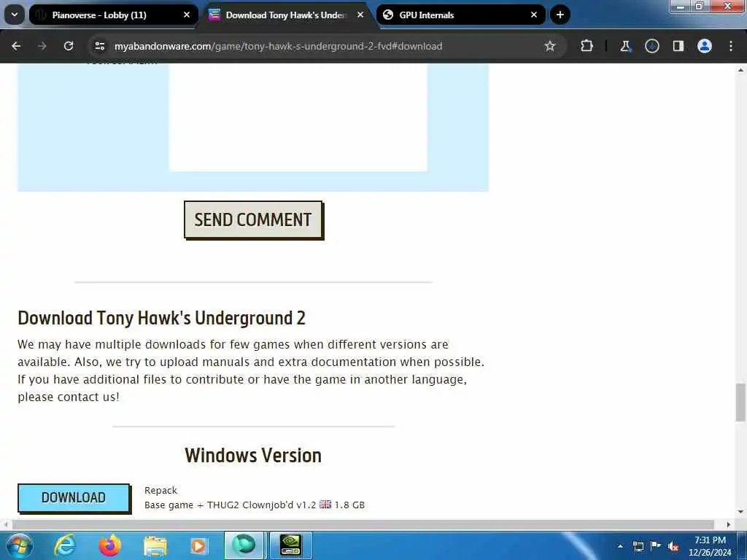
Task: View site information icon in address bar
Action: pyautogui.click(x=99, y=46)
